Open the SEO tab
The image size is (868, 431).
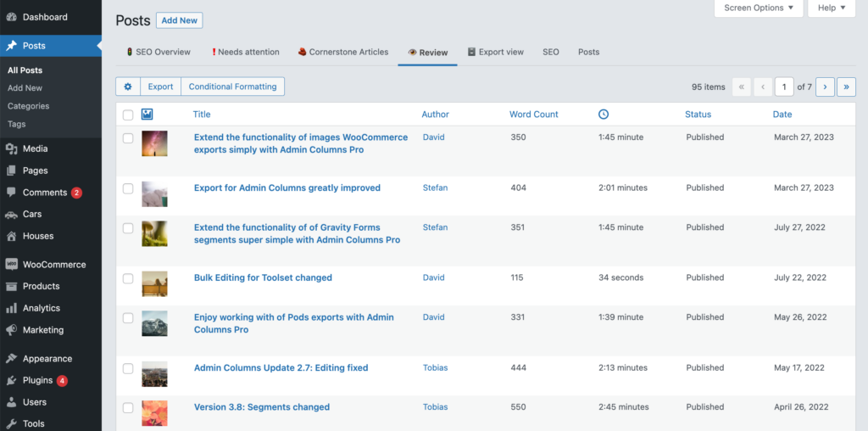[551, 52]
